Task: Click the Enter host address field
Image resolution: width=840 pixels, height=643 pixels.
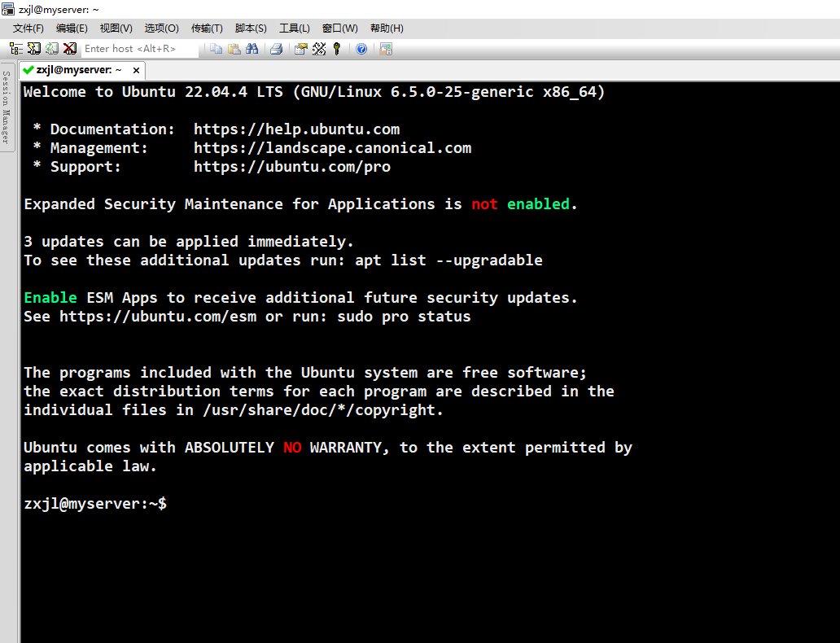Action: [138, 48]
